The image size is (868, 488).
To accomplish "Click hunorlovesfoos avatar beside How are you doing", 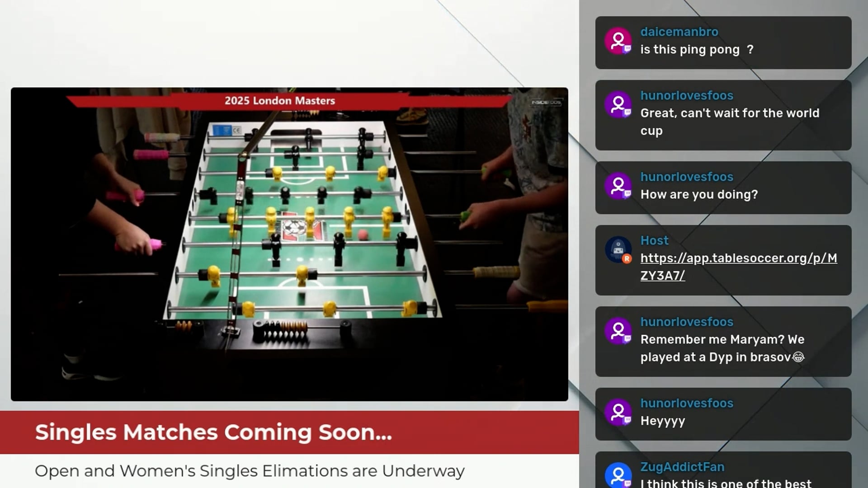I will point(618,186).
